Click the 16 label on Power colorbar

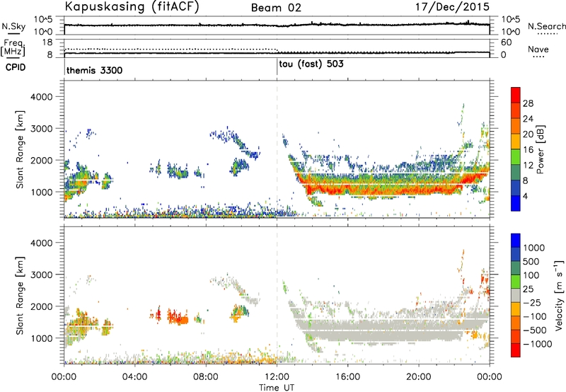[x=528, y=149]
